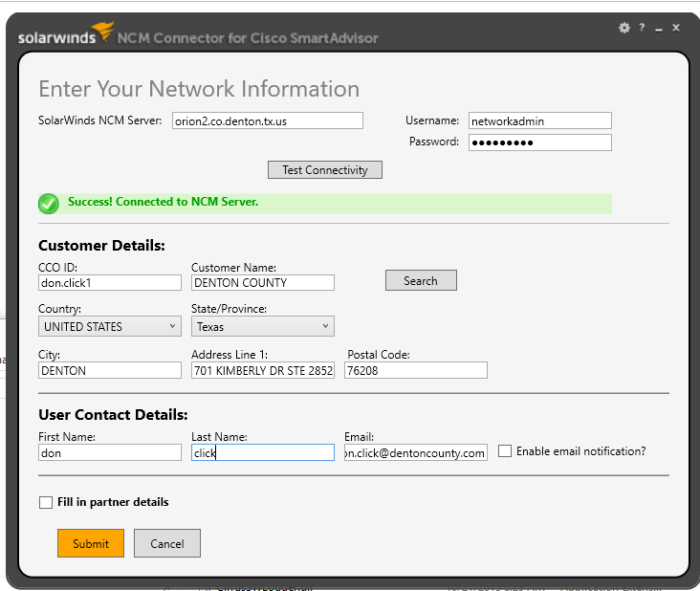
Task: Focus the Password field
Action: click(x=539, y=142)
